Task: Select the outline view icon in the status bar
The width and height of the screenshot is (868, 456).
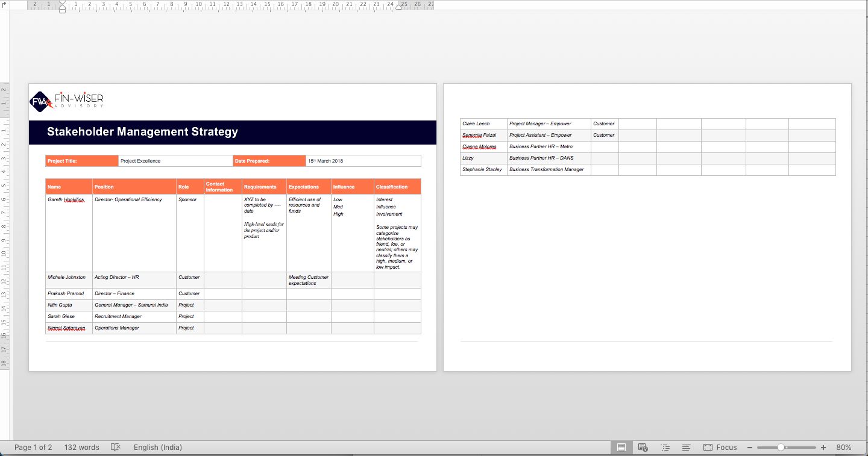Action: click(665, 447)
